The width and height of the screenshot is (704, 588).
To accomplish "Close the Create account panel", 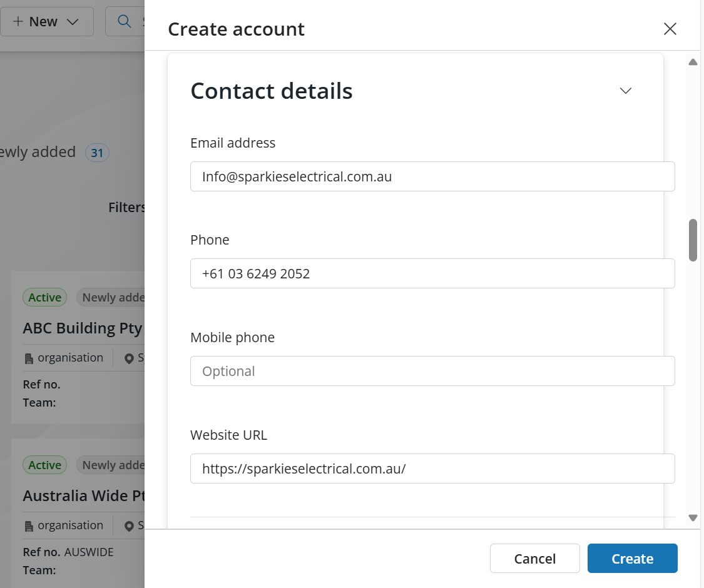I will tap(670, 29).
